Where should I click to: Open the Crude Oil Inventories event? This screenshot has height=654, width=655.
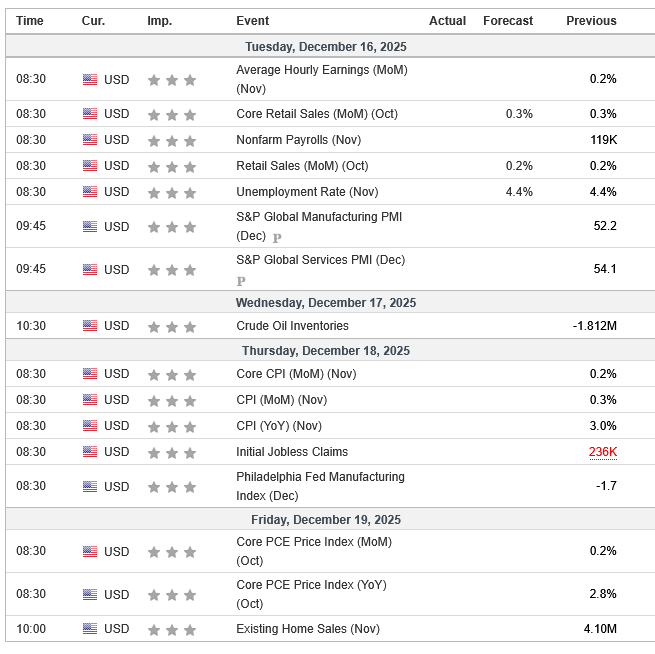click(x=292, y=326)
